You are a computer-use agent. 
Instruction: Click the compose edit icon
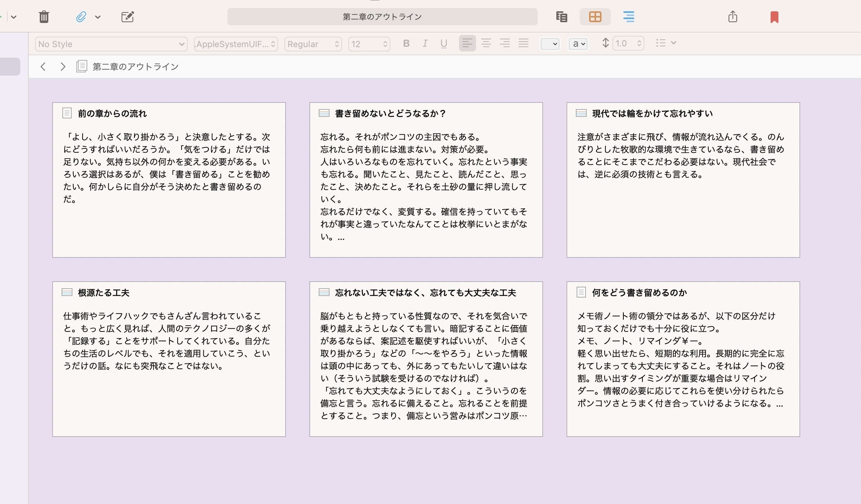[127, 17]
